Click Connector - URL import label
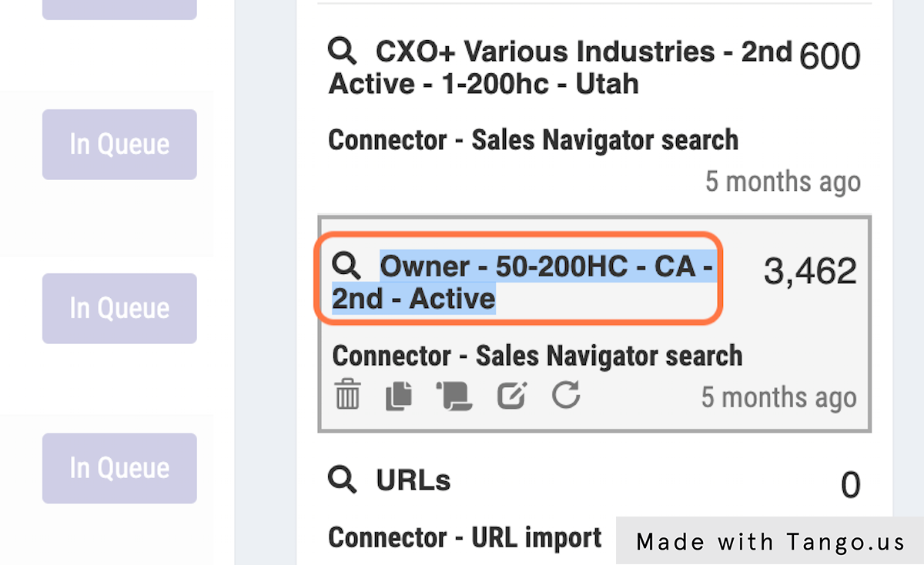Screen dimensions: 924x565 pyautogui.click(x=465, y=537)
